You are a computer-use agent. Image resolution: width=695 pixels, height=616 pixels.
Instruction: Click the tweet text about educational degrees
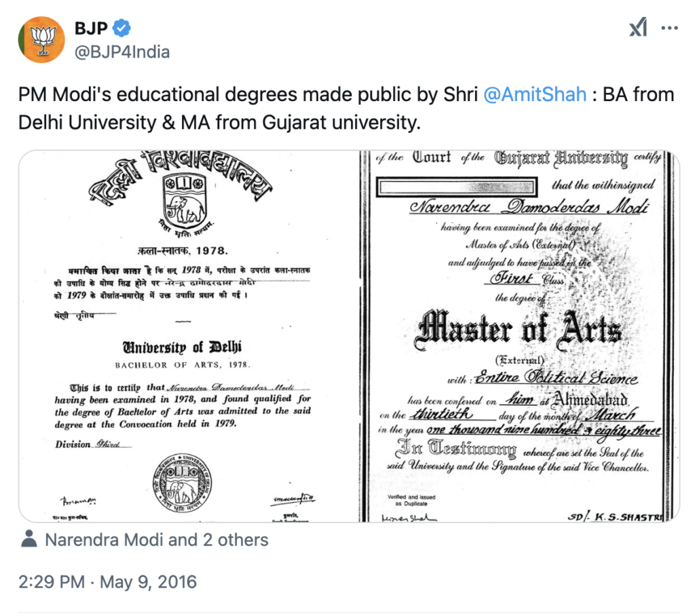coord(271,109)
